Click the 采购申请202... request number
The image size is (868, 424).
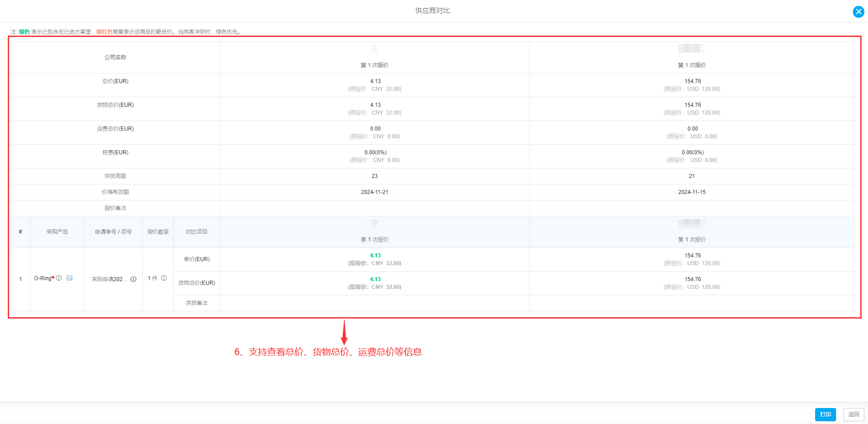109,279
